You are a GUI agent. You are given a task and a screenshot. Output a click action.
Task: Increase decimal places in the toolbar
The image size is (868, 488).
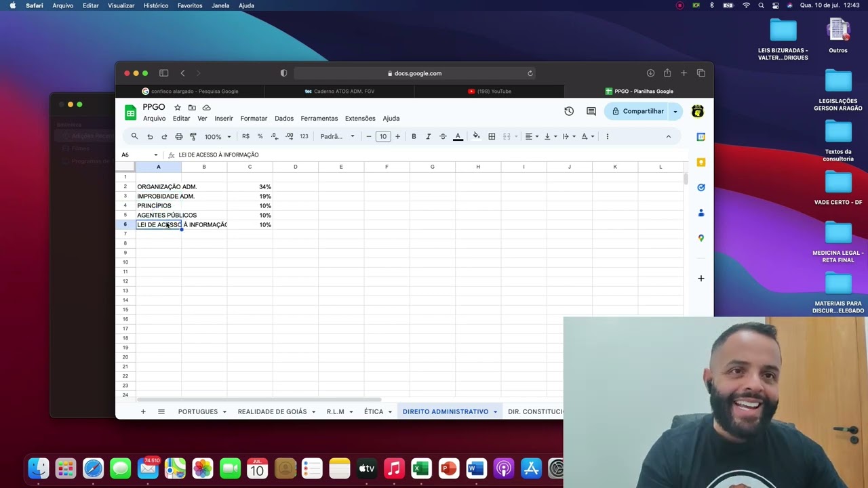click(x=290, y=136)
